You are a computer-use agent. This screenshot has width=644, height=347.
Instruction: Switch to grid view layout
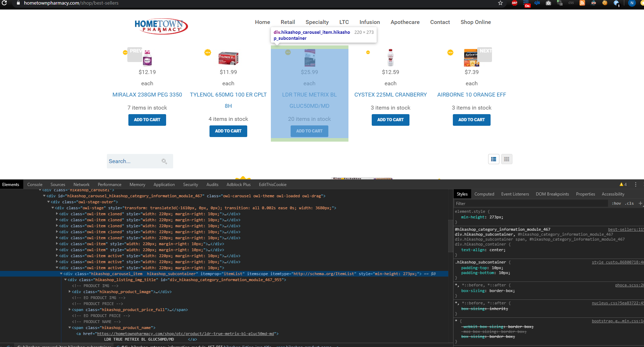tap(506, 159)
